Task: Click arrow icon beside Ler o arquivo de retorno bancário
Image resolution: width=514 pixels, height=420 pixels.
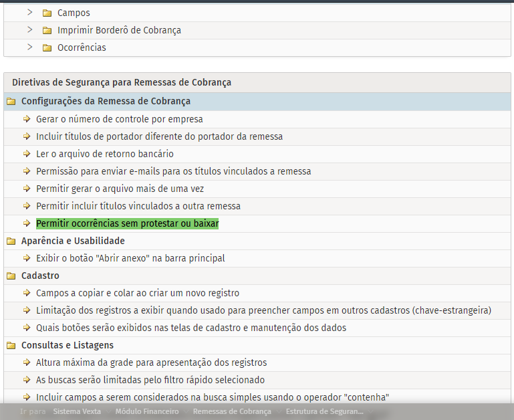Action: [27, 154]
